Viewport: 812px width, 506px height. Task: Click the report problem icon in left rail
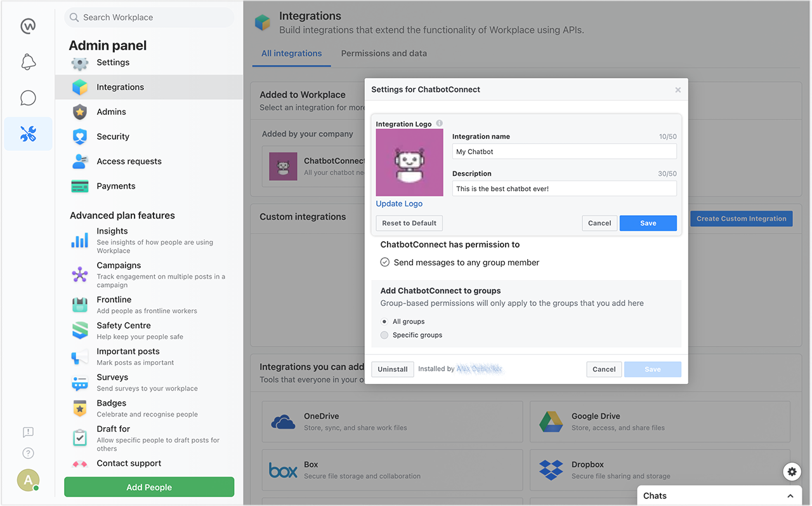point(28,432)
